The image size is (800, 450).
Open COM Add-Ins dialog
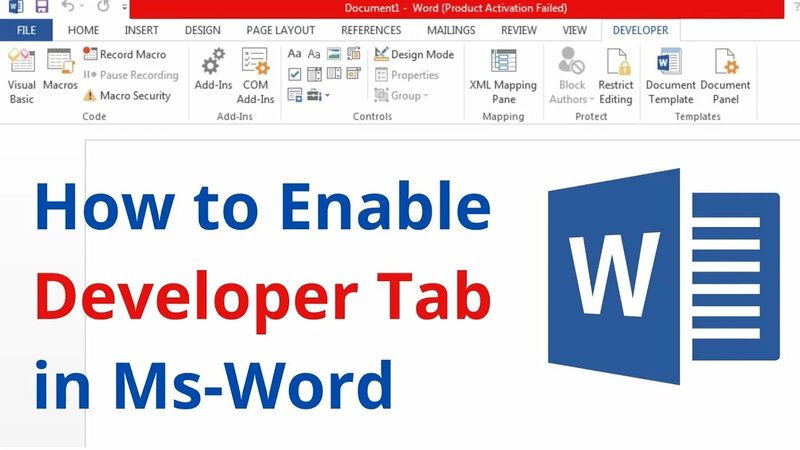[255, 76]
